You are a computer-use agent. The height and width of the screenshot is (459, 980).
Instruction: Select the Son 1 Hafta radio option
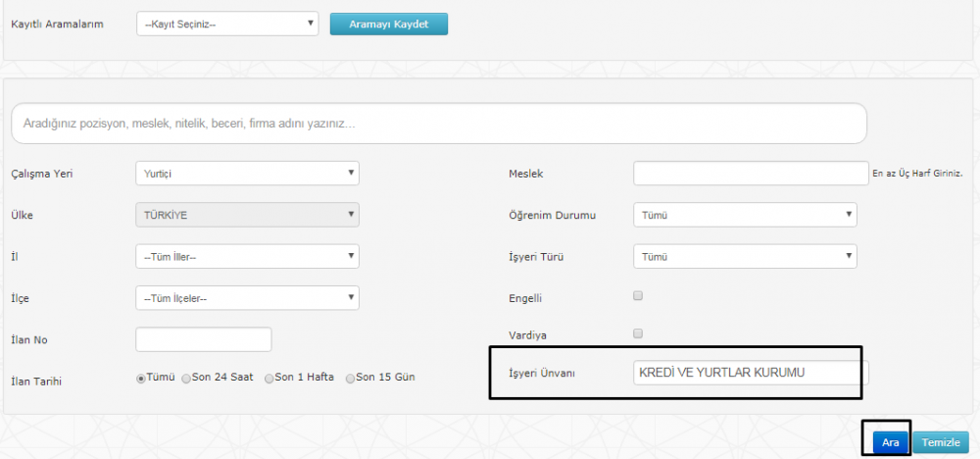click(x=269, y=378)
